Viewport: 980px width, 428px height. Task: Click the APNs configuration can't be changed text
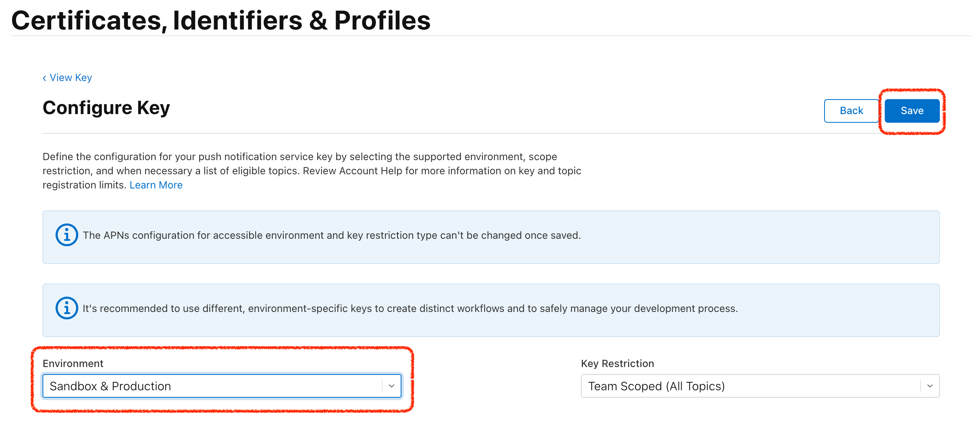click(x=332, y=235)
